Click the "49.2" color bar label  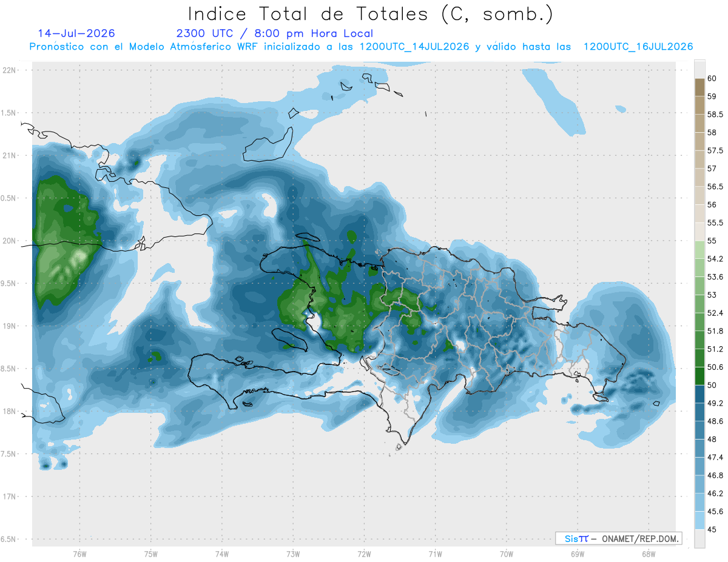tap(715, 403)
